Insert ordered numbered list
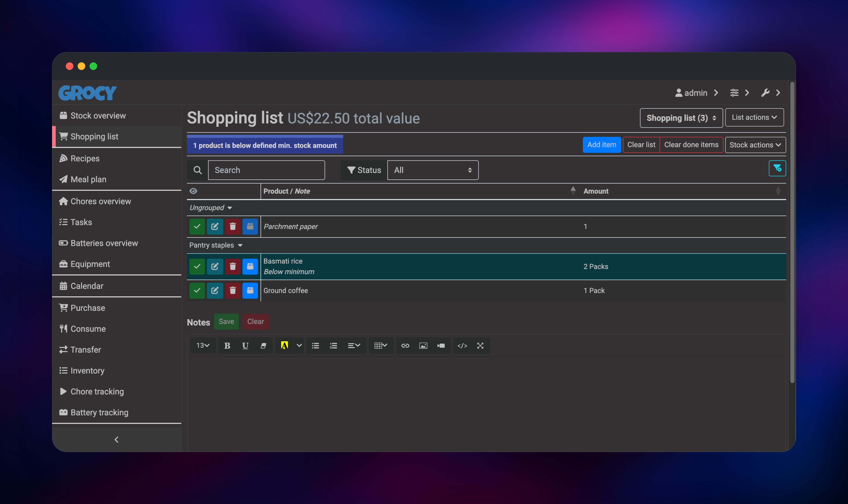 coord(333,346)
